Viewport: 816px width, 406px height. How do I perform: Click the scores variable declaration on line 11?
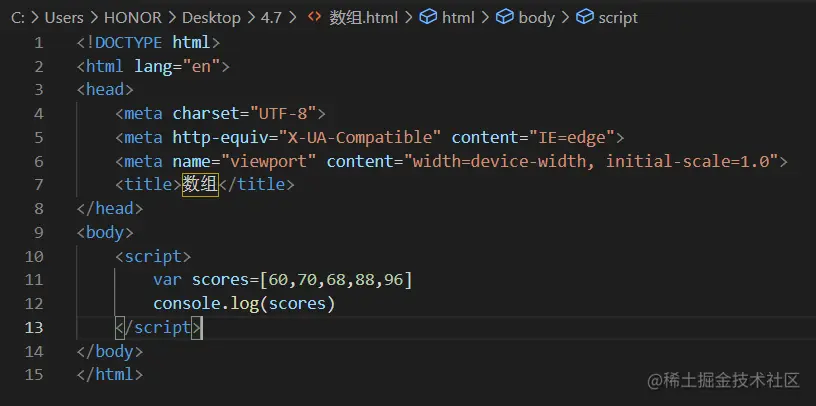point(221,280)
